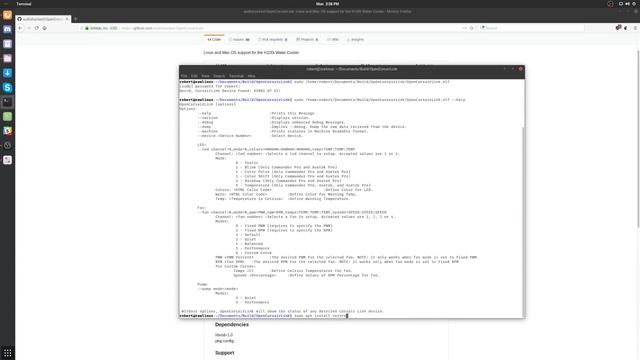Image resolution: width=640 pixels, height=360 pixels.
Task: Show Applications grid in dock
Action: (7, 353)
